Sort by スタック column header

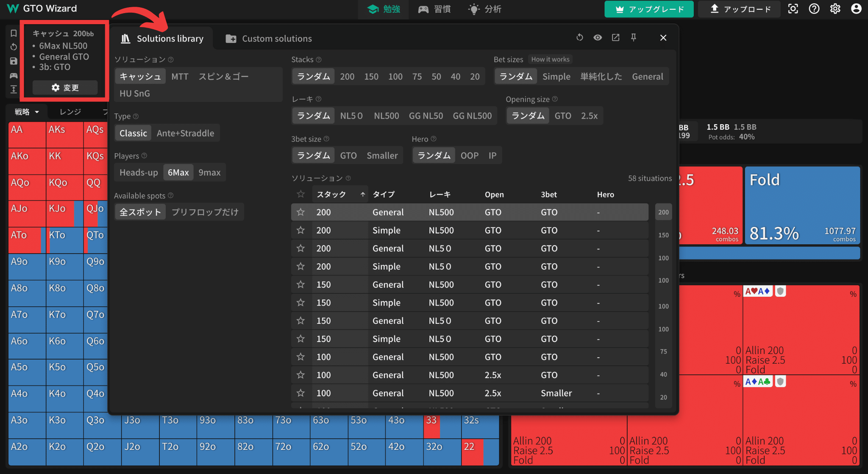340,194
